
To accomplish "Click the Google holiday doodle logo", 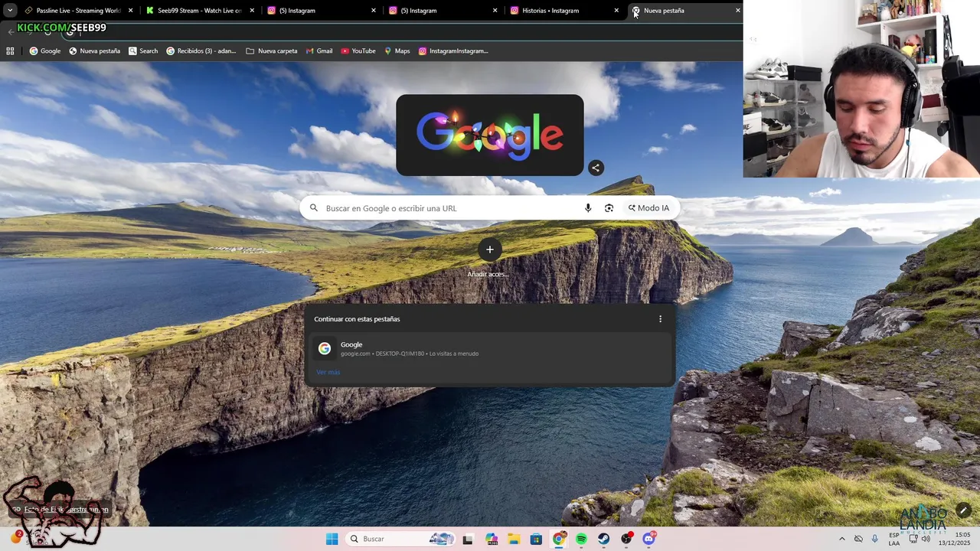I will click(x=490, y=135).
